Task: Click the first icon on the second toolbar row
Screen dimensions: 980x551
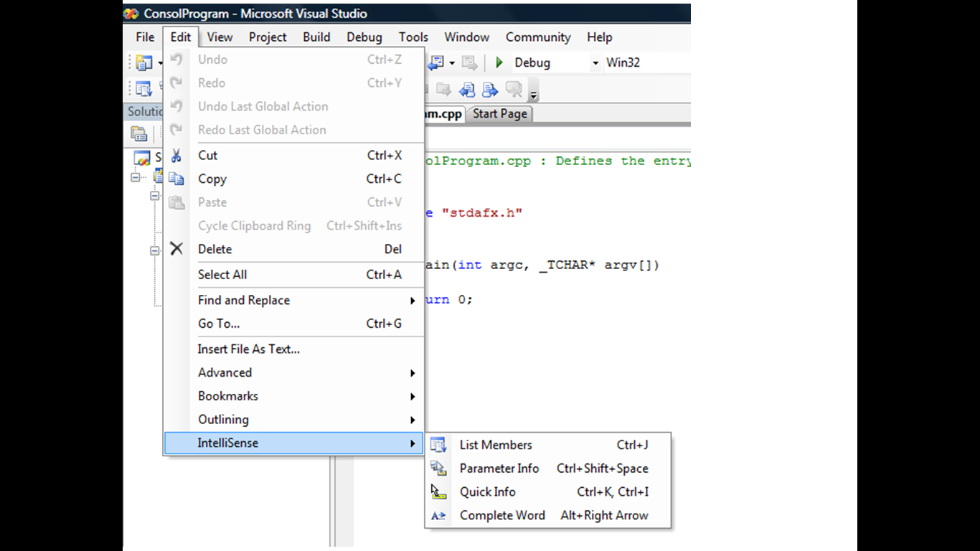Action: click(144, 89)
